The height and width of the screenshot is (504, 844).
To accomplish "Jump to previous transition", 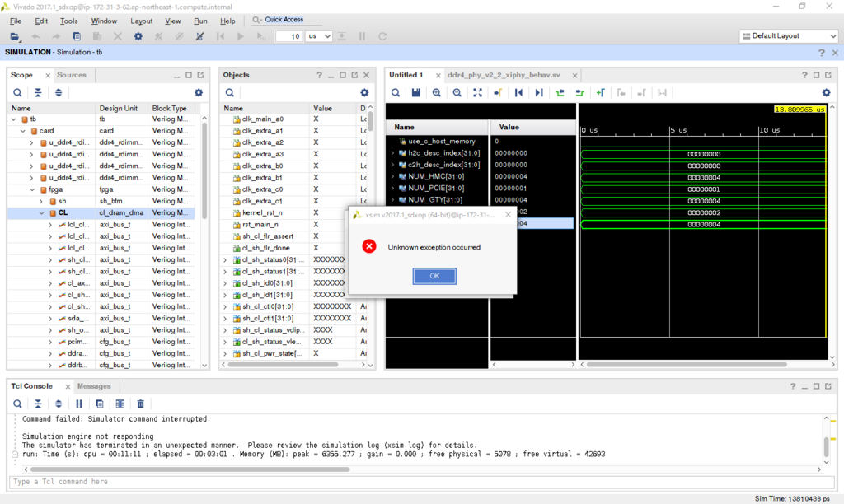I will [x=560, y=92].
